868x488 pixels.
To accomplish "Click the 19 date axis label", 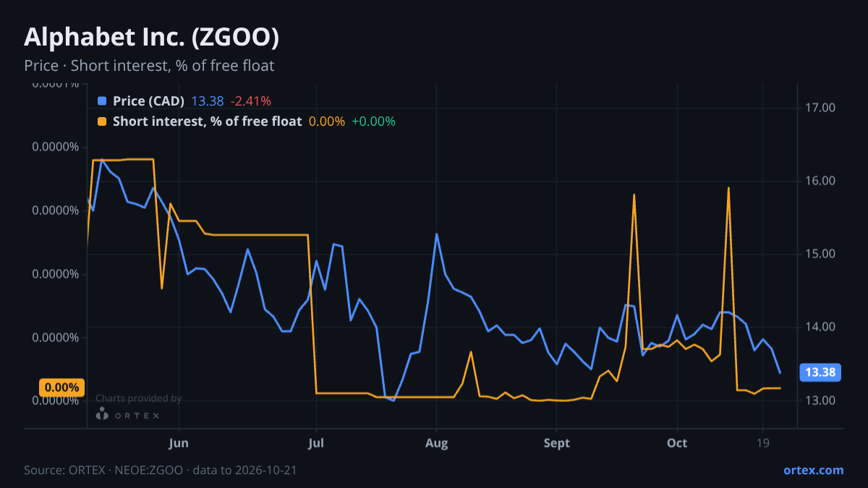I will [762, 442].
